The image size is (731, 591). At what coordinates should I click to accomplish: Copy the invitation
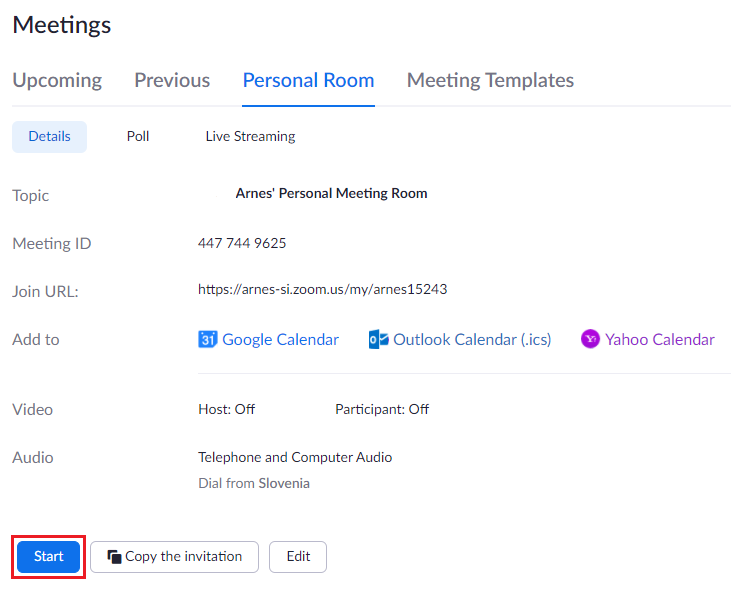tap(174, 557)
